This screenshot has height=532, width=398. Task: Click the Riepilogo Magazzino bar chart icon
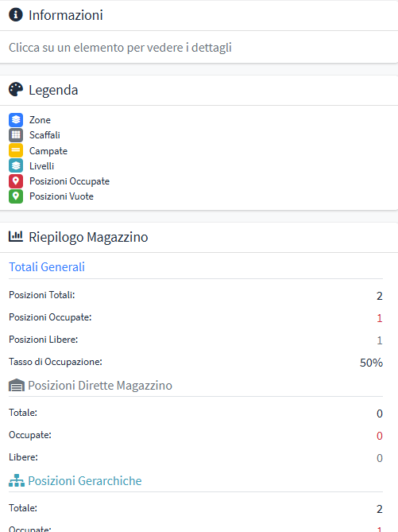click(16, 236)
